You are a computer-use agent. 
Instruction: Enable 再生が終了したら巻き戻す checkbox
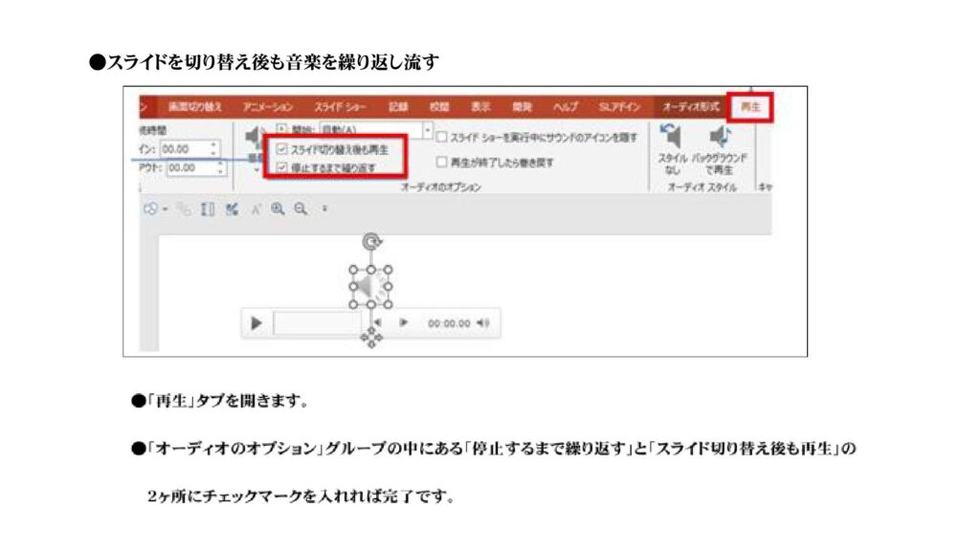click(x=442, y=163)
